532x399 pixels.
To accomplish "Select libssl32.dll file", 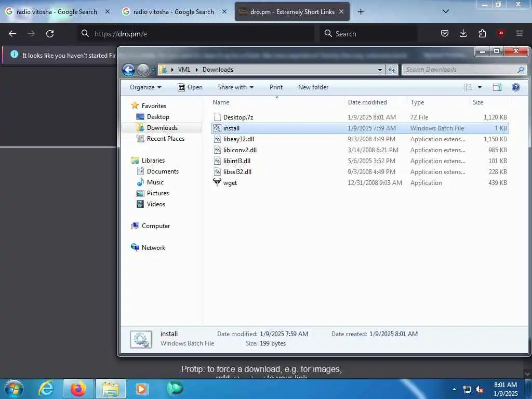I will (x=360, y=171).
